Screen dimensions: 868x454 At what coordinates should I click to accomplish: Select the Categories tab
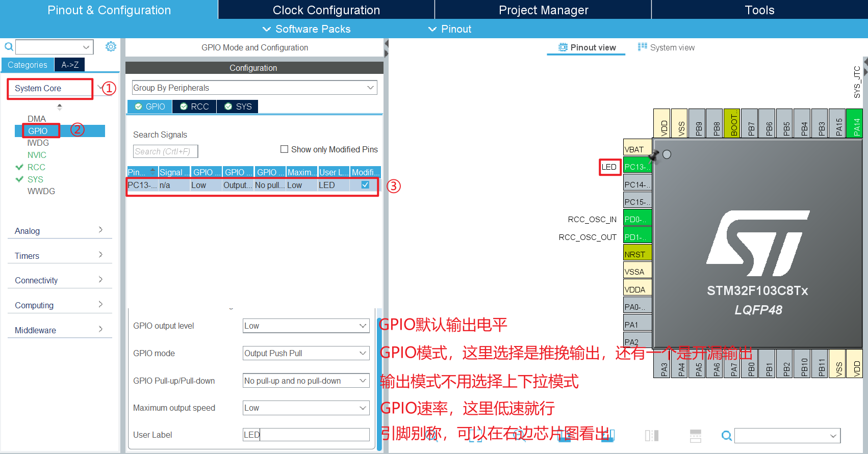[x=28, y=65]
